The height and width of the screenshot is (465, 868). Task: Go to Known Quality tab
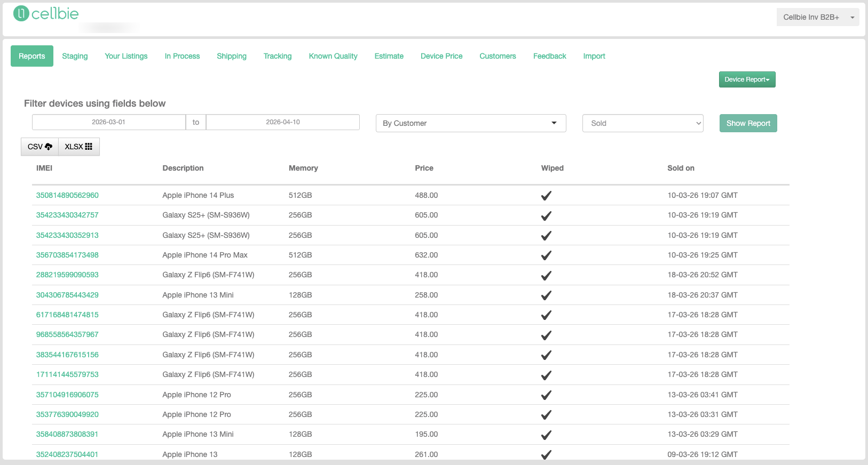(x=333, y=56)
